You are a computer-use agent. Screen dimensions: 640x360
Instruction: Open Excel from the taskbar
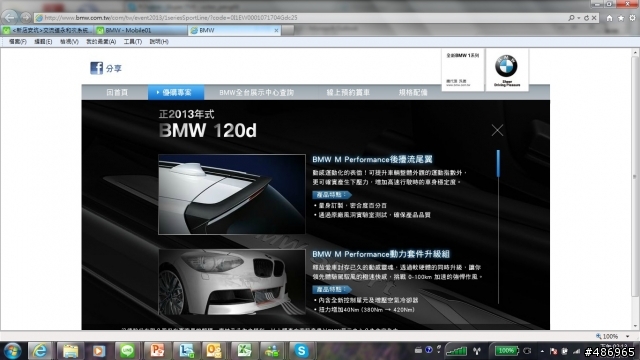(x=243, y=351)
